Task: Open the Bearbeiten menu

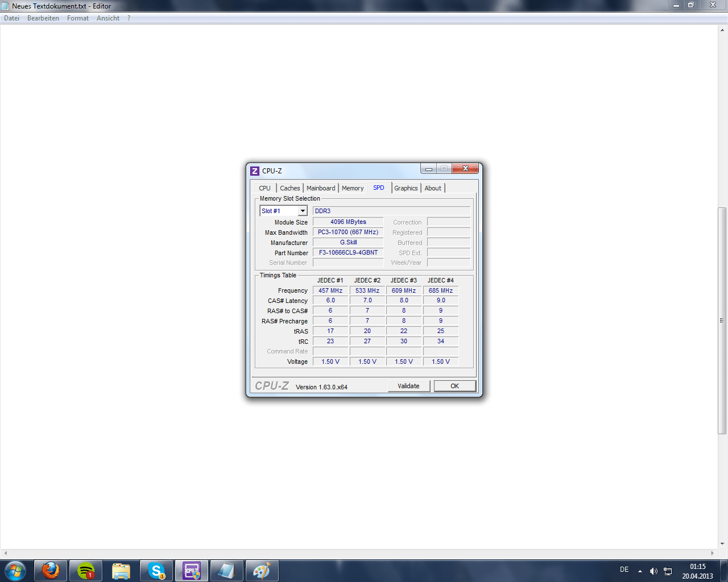Action: [x=43, y=18]
